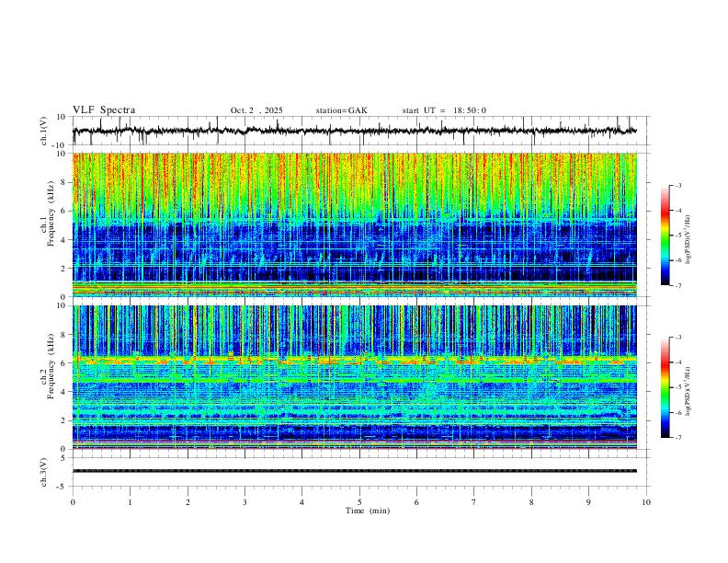Click the ch.2 PSD color scale bar
This screenshot has height=563, width=728.
click(665, 387)
